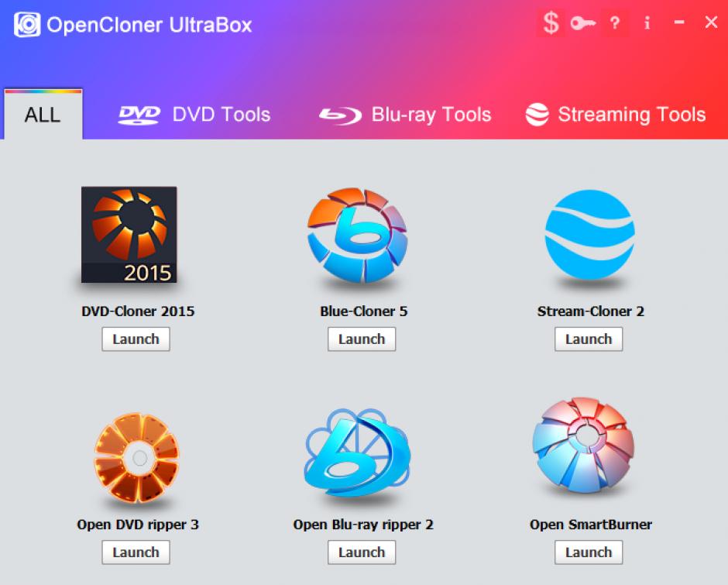Click the DVD-Cloner 2015 application icon
Viewport: 728px width, 585px height.
[x=129, y=235]
